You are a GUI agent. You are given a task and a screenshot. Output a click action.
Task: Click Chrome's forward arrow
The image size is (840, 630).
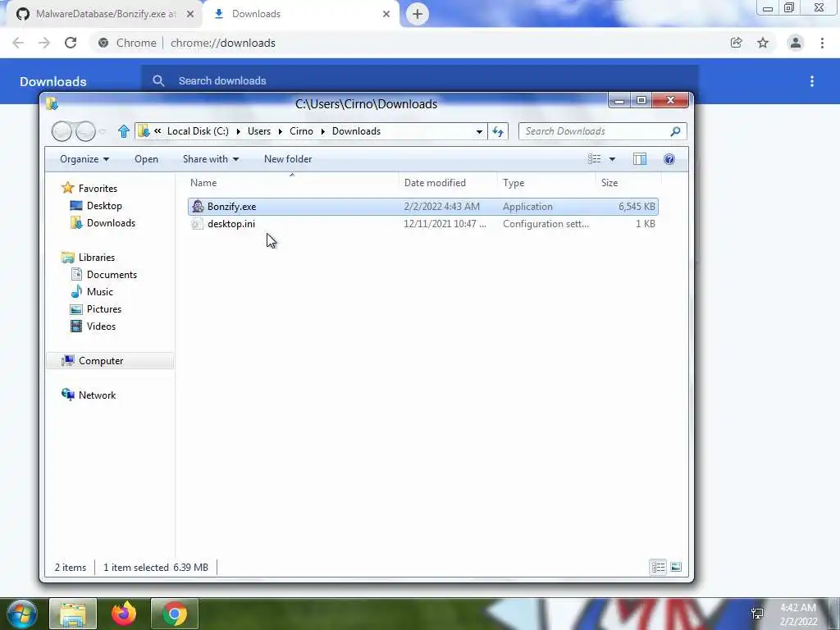pyautogui.click(x=44, y=43)
